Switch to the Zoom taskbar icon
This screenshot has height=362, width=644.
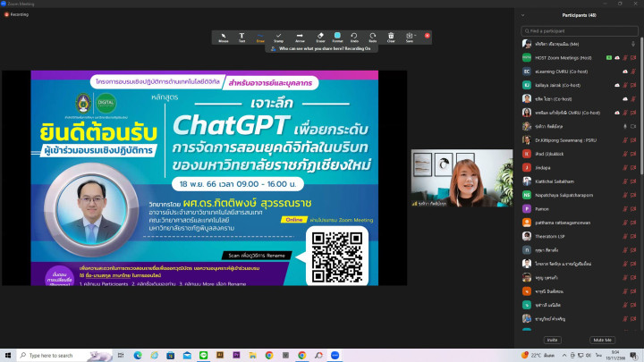coord(335,356)
